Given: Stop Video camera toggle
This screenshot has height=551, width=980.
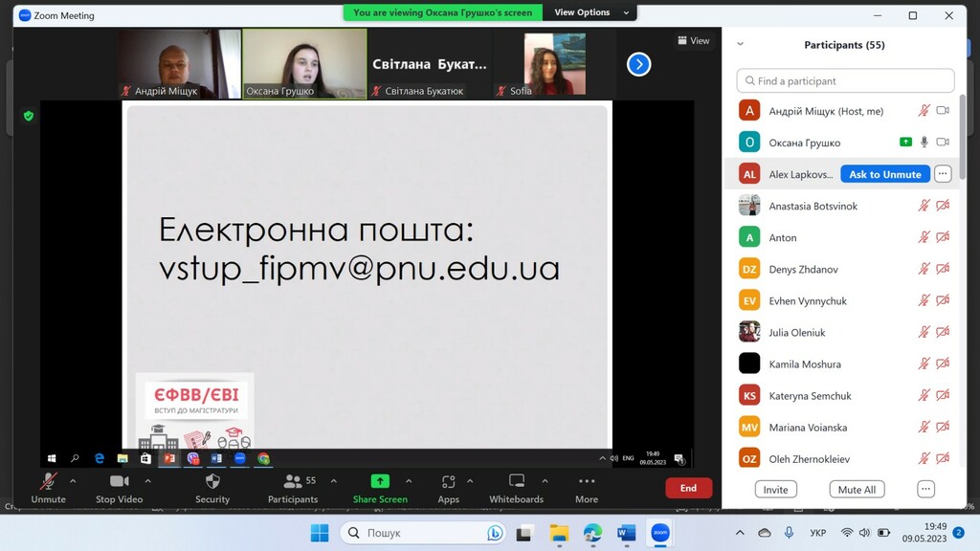Looking at the screenshot, I should (119, 481).
